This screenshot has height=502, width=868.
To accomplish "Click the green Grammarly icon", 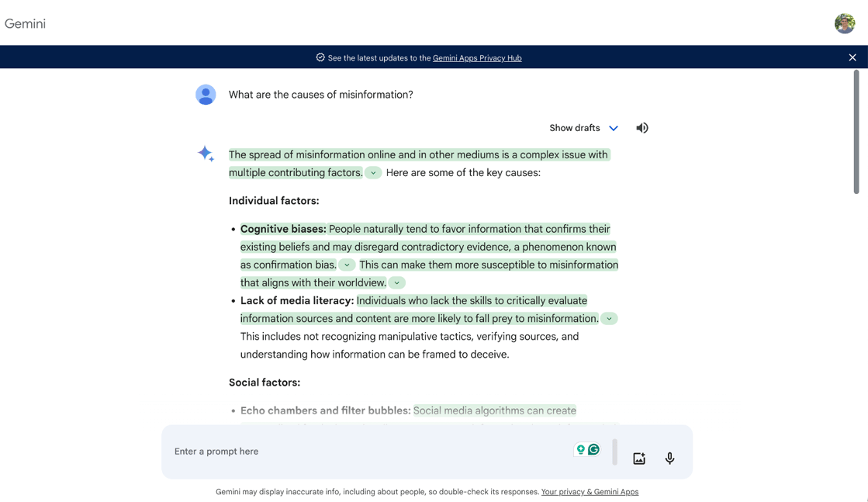I will 594,450.
